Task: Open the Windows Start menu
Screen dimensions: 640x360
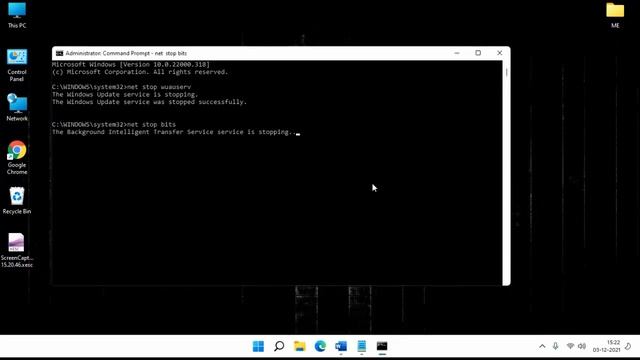Action: [x=258, y=346]
